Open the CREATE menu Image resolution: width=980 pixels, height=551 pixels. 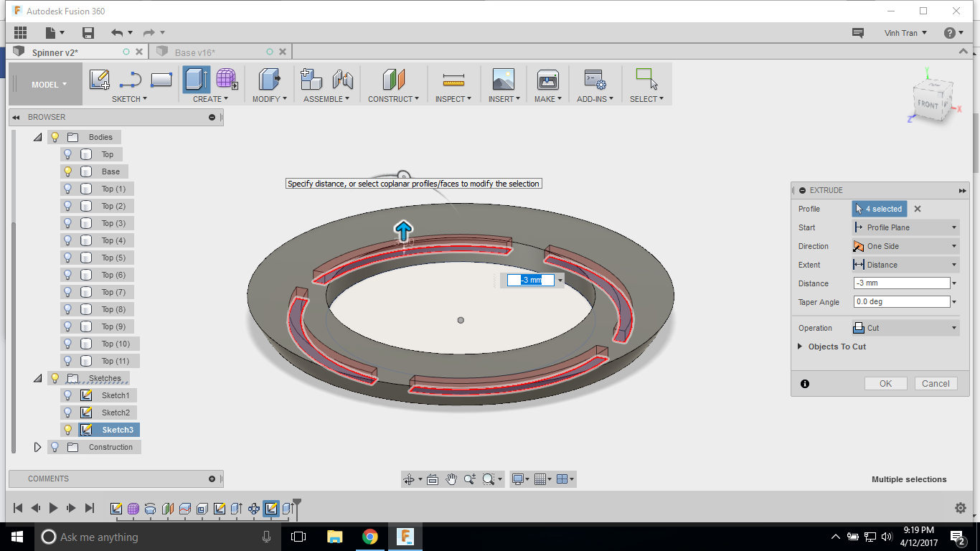pos(210,99)
